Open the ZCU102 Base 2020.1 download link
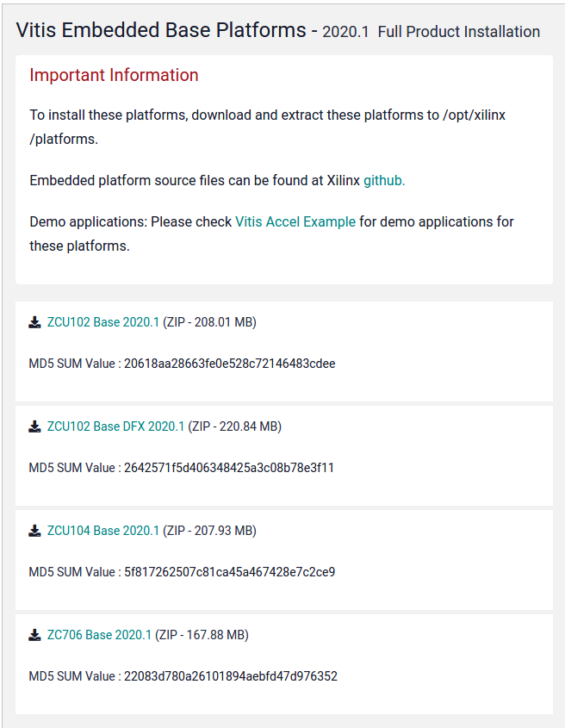 (x=102, y=321)
